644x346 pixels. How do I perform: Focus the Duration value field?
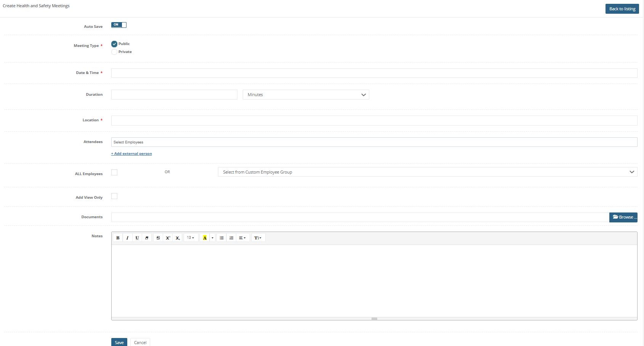tap(174, 95)
